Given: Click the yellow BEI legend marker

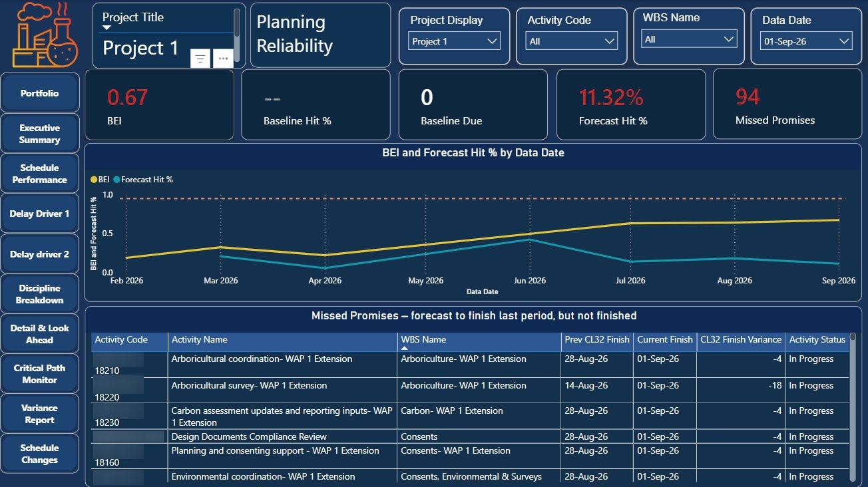Looking at the screenshot, I should point(94,180).
